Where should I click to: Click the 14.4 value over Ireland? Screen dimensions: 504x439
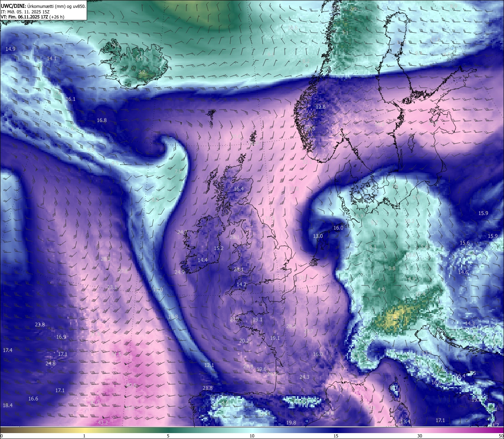click(x=202, y=260)
